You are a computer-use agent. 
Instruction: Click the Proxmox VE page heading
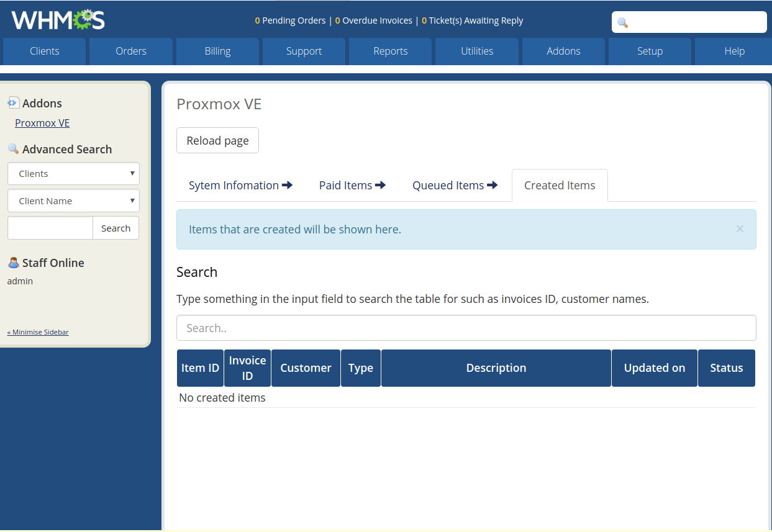click(219, 104)
